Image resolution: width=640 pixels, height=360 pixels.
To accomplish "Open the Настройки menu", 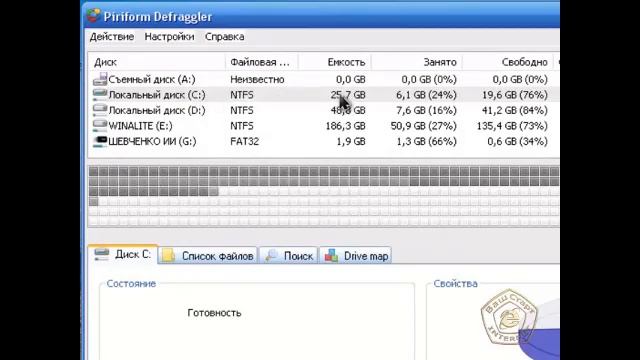I will (169, 37).
